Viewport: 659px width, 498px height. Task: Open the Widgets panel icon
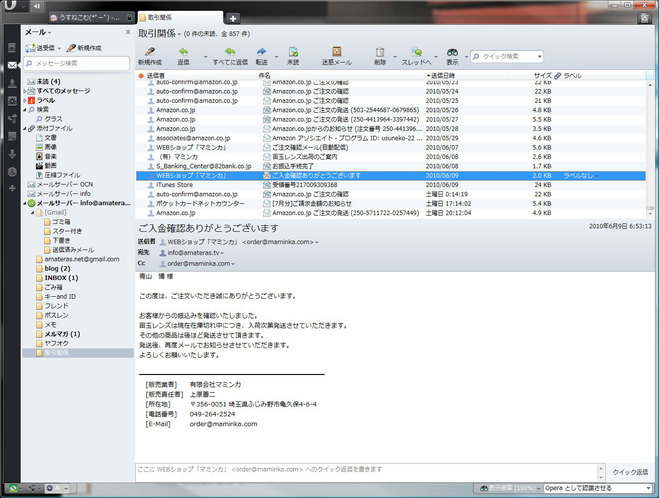coord(12,101)
